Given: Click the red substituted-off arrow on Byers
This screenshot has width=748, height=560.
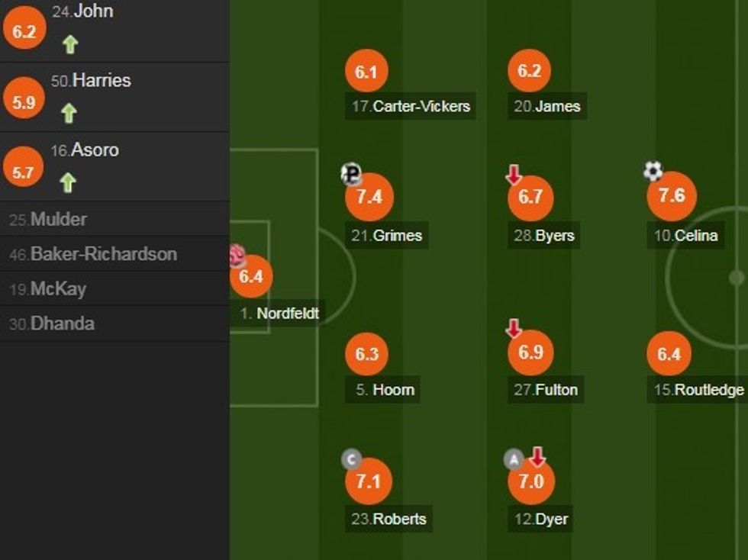Looking at the screenshot, I should 514,175.
